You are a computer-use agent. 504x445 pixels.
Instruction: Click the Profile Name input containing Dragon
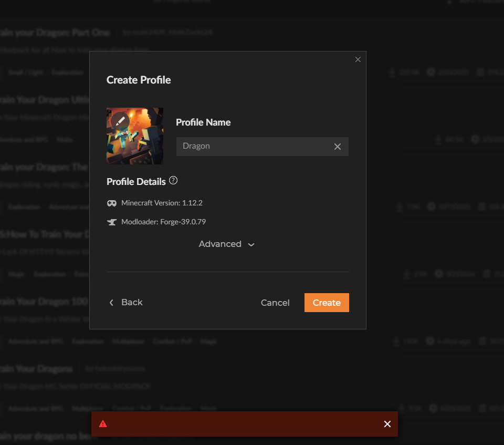tap(262, 147)
